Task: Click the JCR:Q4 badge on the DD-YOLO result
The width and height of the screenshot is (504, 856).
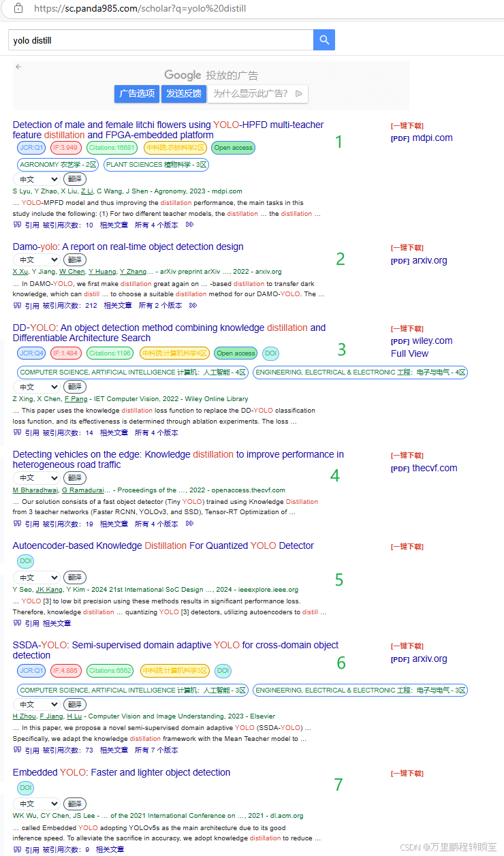Action: pos(31,353)
